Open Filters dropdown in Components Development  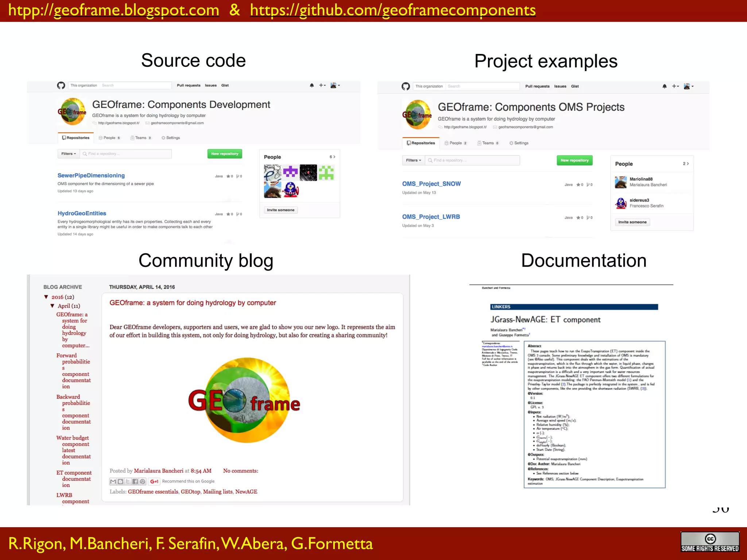[69, 154]
